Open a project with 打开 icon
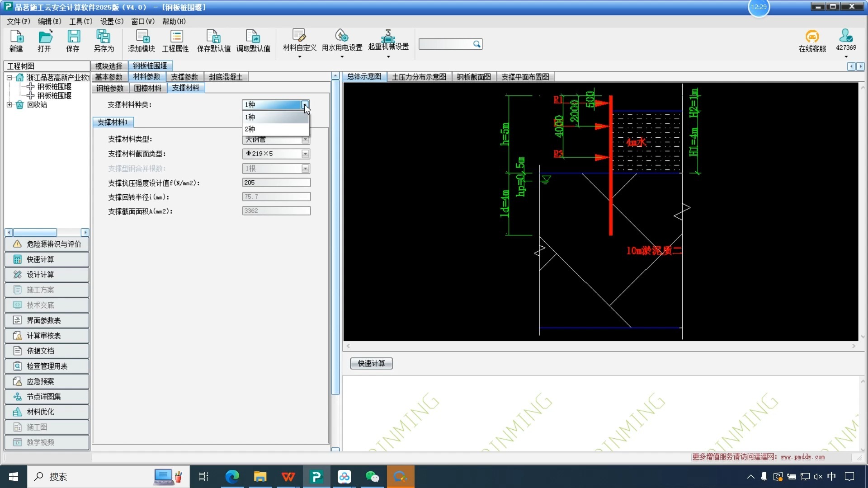 pyautogui.click(x=44, y=41)
